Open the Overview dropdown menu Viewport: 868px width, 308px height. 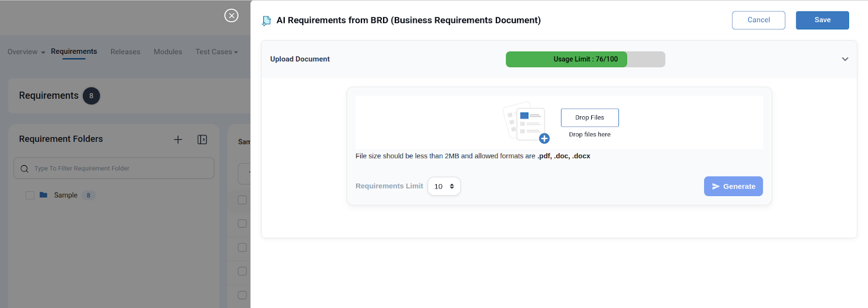[26, 52]
